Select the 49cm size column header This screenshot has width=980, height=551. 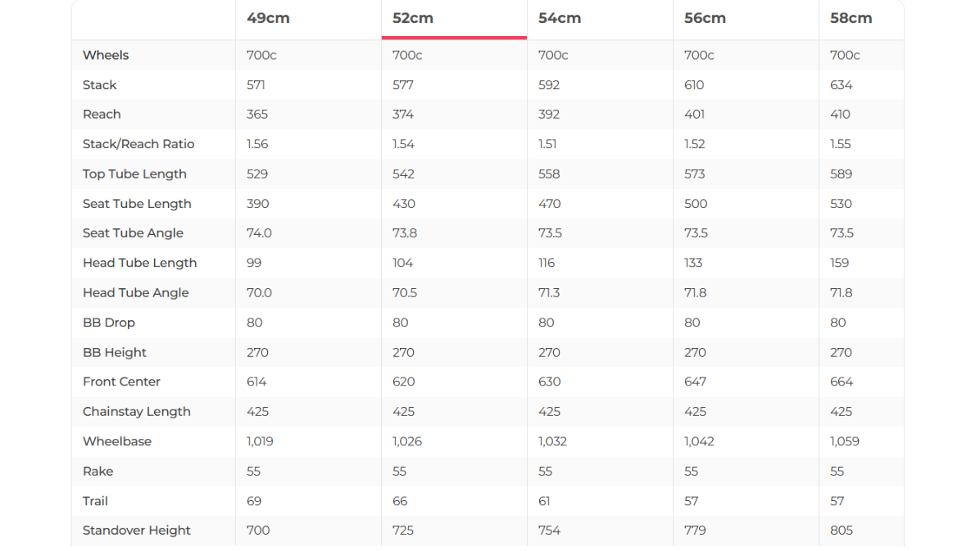(268, 18)
